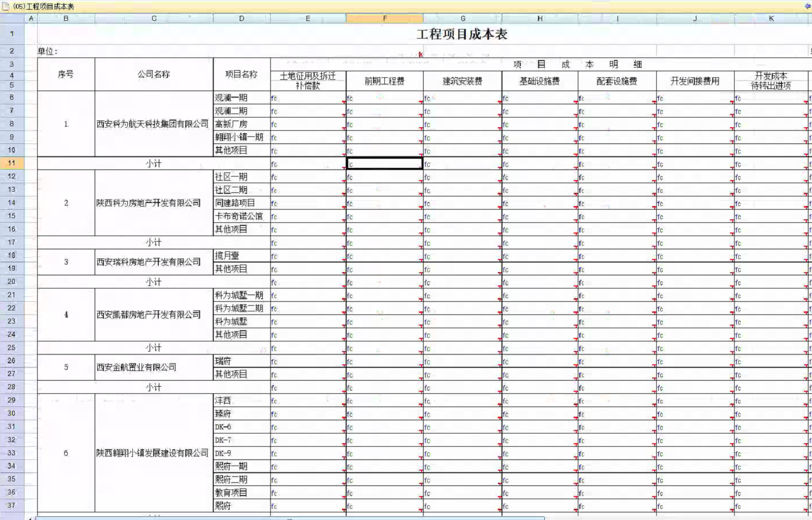Select row 37 header
This screenshot has height=520, width=812.
(x=12, y=505)
